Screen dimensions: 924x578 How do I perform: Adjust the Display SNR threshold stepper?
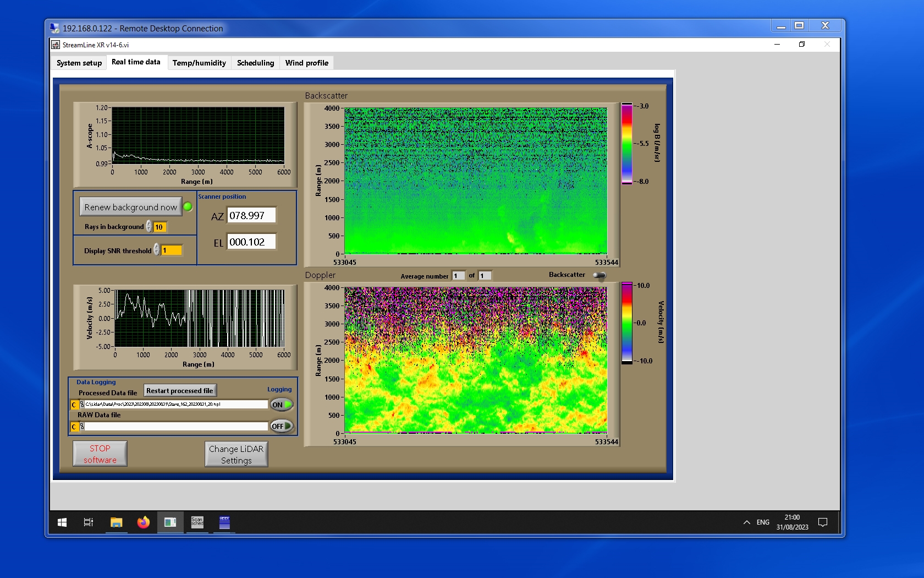pos(157,250)
